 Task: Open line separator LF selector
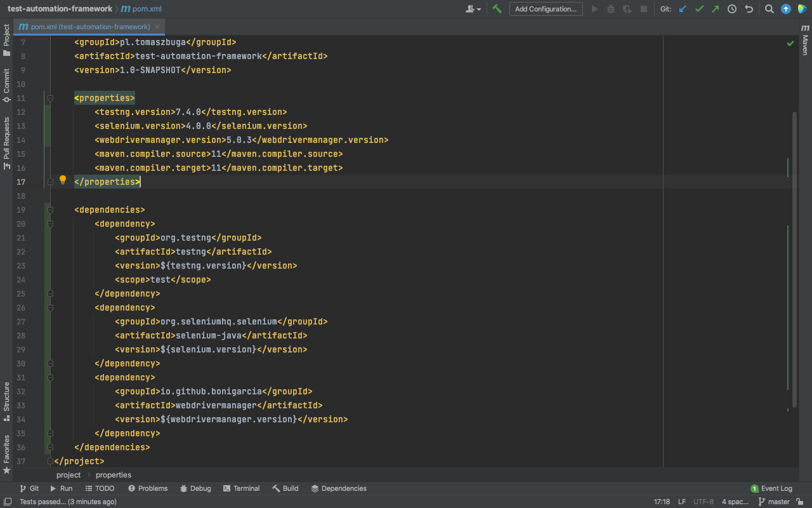tap(682, 502)
